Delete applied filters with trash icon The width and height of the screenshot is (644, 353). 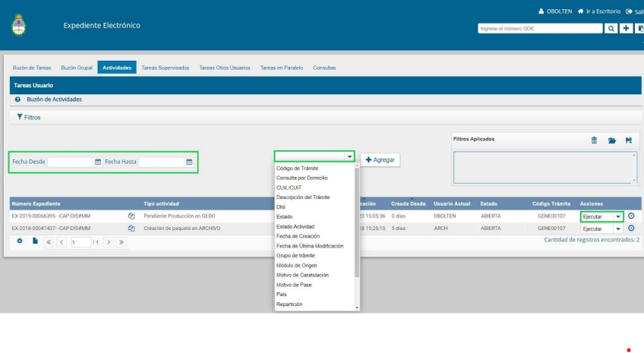[x=594, y=140]
